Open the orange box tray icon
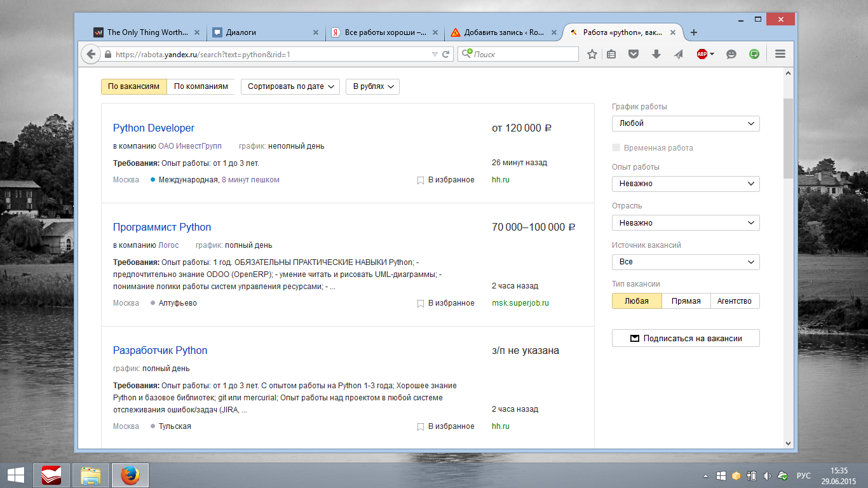Image resolution: width=868 pixels, height=488 pixels. tap(736, 475)
